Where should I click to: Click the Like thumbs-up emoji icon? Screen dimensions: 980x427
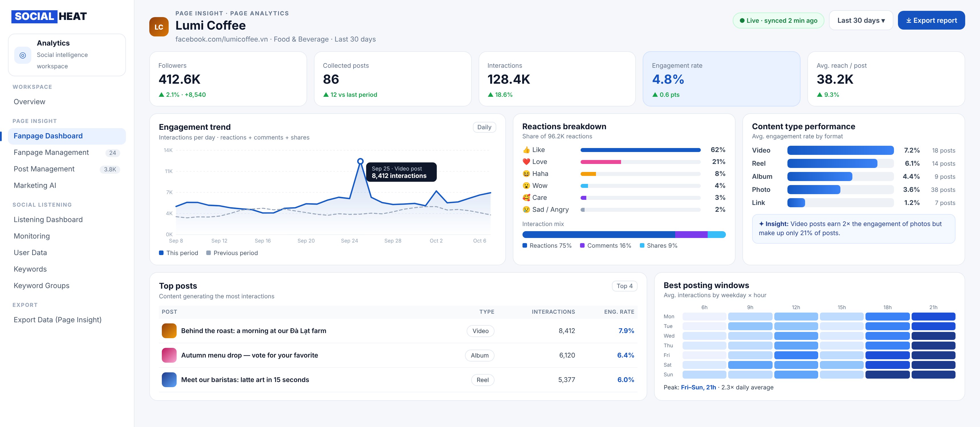pos(526,150)
